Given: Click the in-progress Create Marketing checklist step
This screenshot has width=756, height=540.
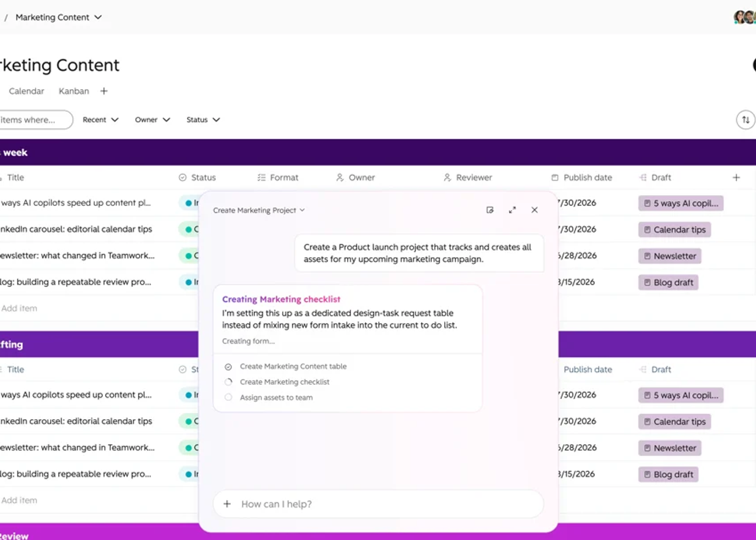Looking at the screenshot, I should [x=277, y=382].
